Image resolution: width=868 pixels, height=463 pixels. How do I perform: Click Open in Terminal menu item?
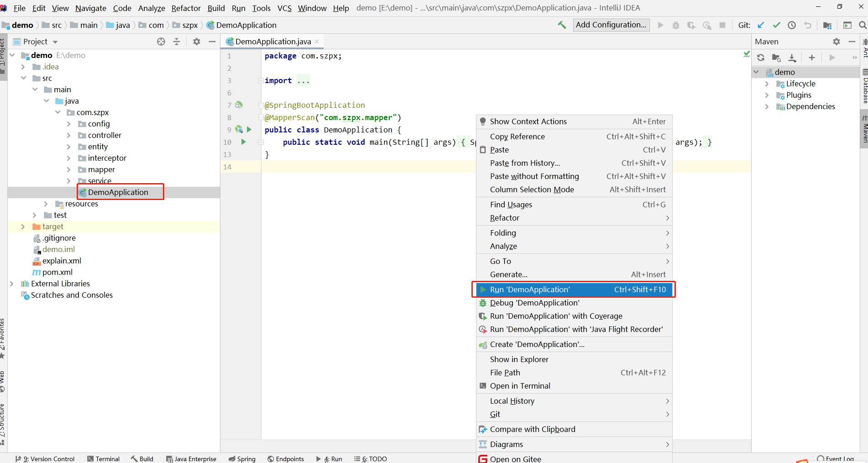(x=574, y=386)
